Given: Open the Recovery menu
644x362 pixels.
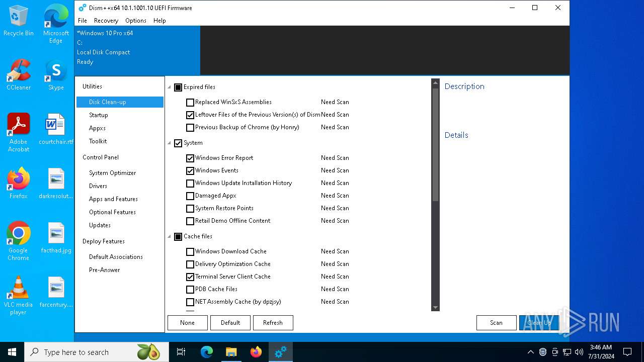Looking at the screenshot, I should tap(106, 21).
